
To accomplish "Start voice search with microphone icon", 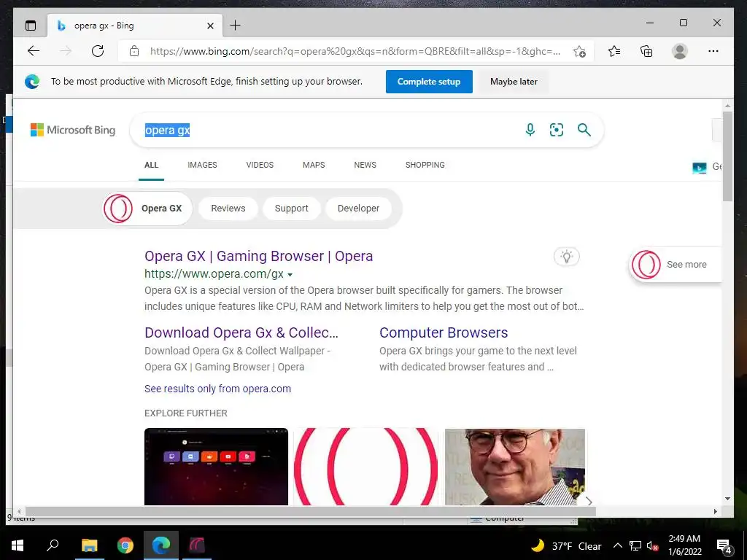I will [x=530, y=130].
